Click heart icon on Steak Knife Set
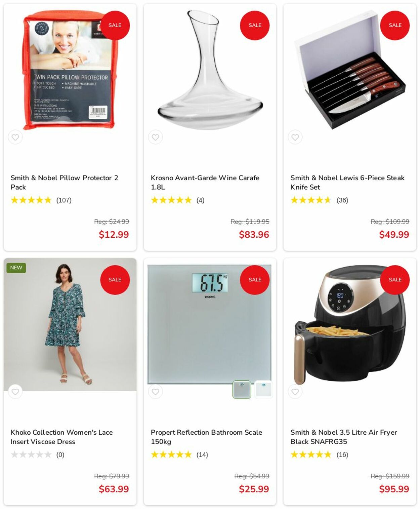This screenshot has height=509, width=420. click(295, 137)
